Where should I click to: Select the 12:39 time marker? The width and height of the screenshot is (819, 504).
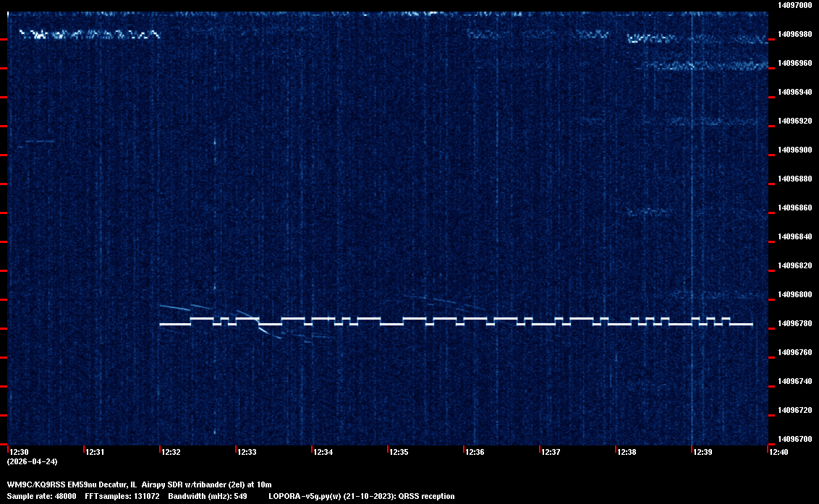(x=703, y=453)
